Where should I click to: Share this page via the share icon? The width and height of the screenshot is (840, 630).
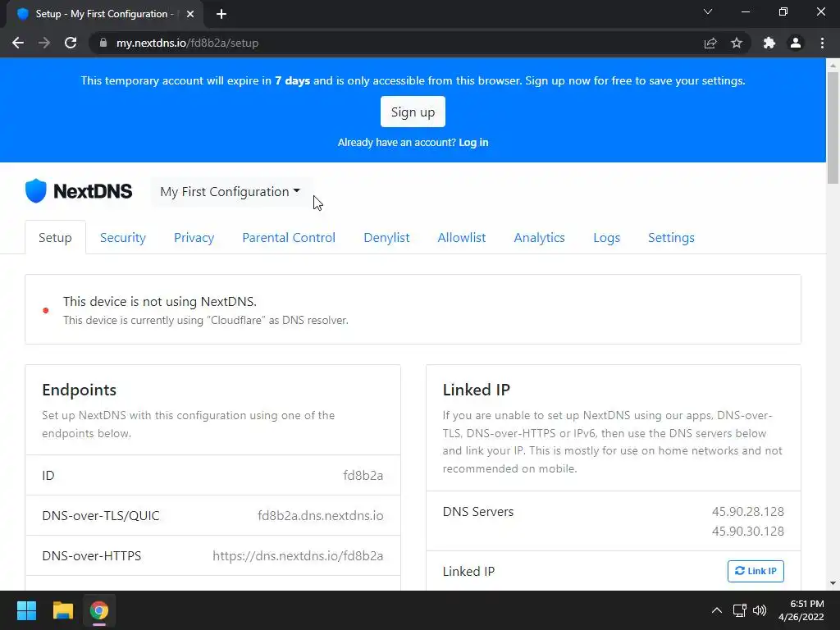(710, 43)
